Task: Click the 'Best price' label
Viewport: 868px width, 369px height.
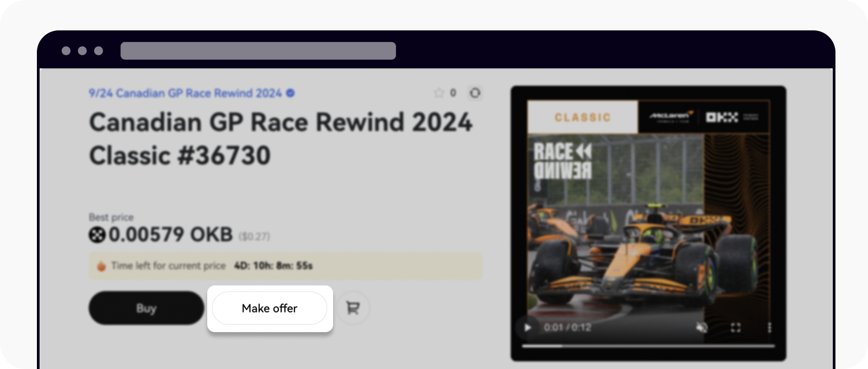Action: click(x=111, y=217)
